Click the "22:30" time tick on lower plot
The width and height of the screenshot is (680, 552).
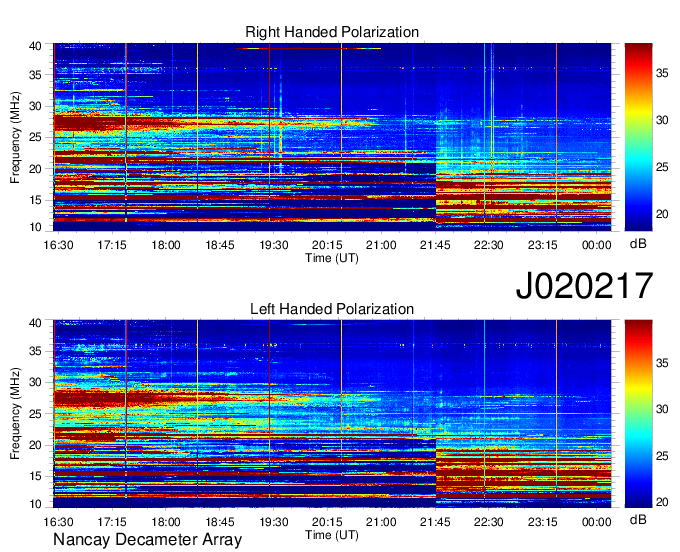coord(489,522)
